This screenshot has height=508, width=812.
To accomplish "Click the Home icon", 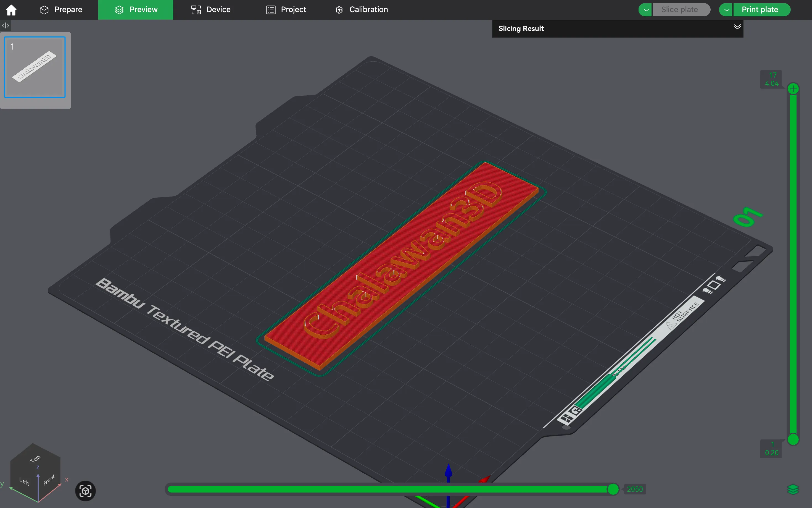I will pyautogui.click(x=11, y=10).
